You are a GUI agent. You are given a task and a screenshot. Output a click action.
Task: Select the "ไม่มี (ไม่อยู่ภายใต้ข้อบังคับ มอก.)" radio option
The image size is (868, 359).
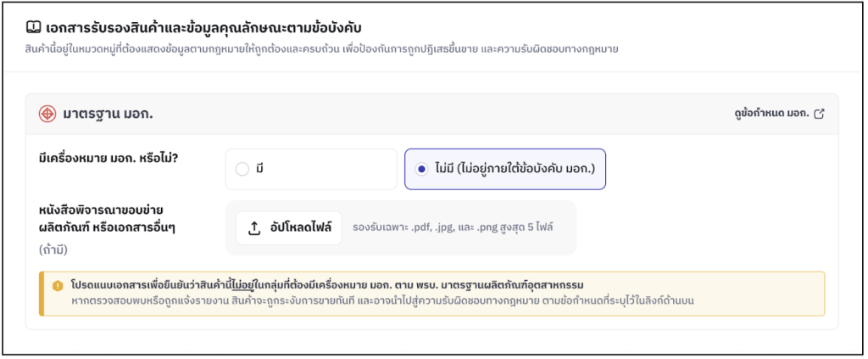tap(421, 169)
